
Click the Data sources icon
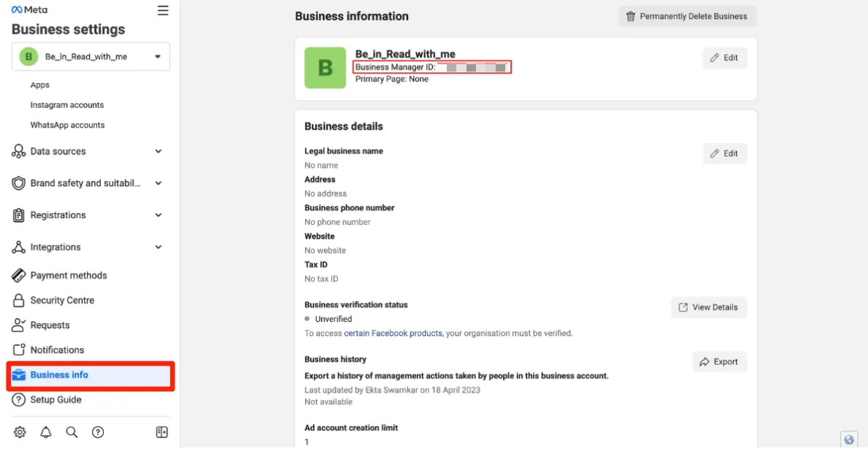19,151
